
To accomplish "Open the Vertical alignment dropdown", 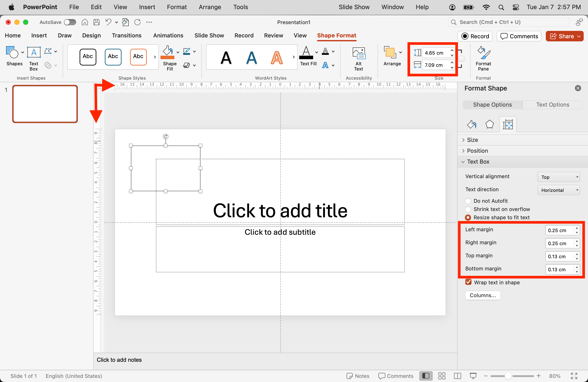I will (x=559, y=177).
